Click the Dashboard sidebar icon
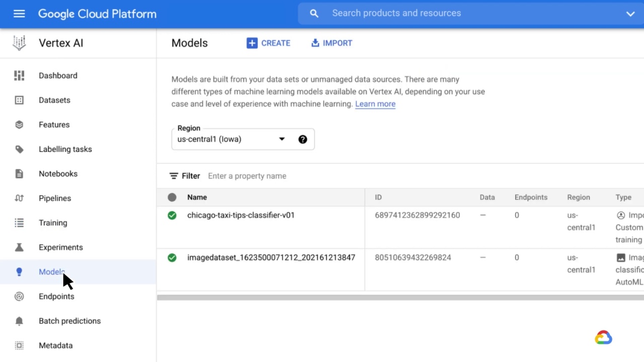This screenshot has height=362, width=644. [19, 75]
